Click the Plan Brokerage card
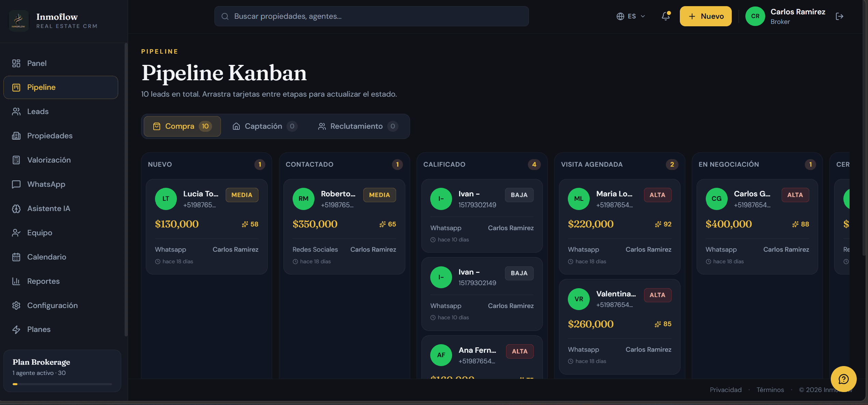 coord(62,371)
